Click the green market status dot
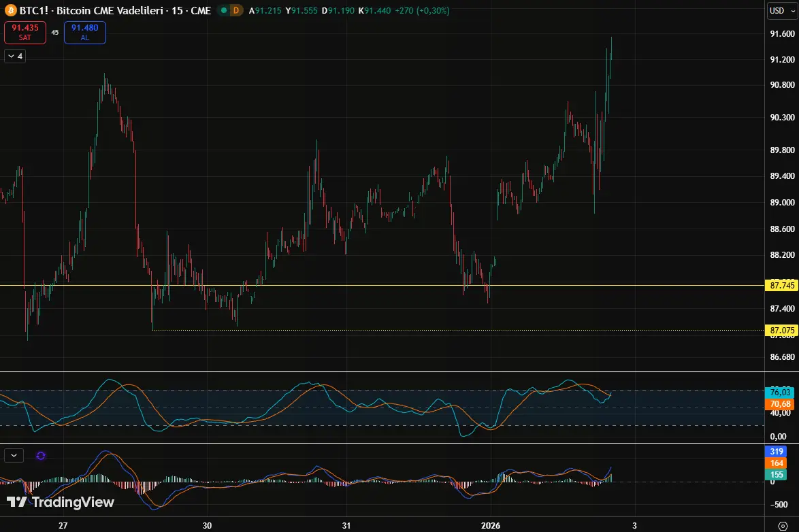This screenshot has height=532, width=799. pyautogui.click(x=223, y=11)
